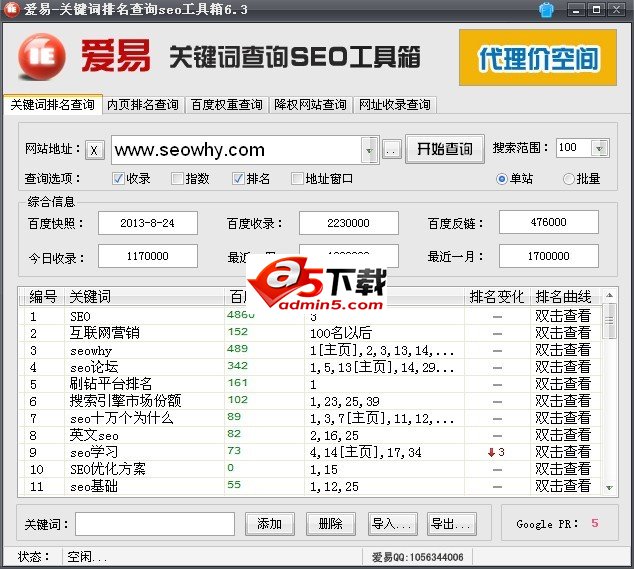634x569 pixels.
Task: Click the 百度收录 field showing 2230000
Action: click(x=349, y=223)
